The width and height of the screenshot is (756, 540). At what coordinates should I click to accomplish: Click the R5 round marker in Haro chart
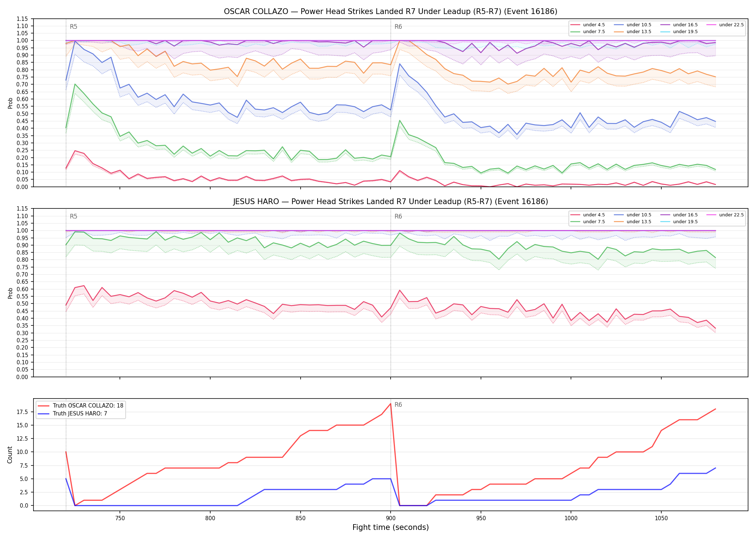coord(73,216)
